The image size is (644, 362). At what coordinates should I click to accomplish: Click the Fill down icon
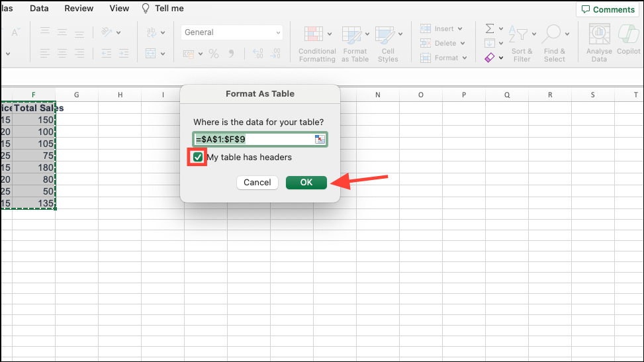490,43
